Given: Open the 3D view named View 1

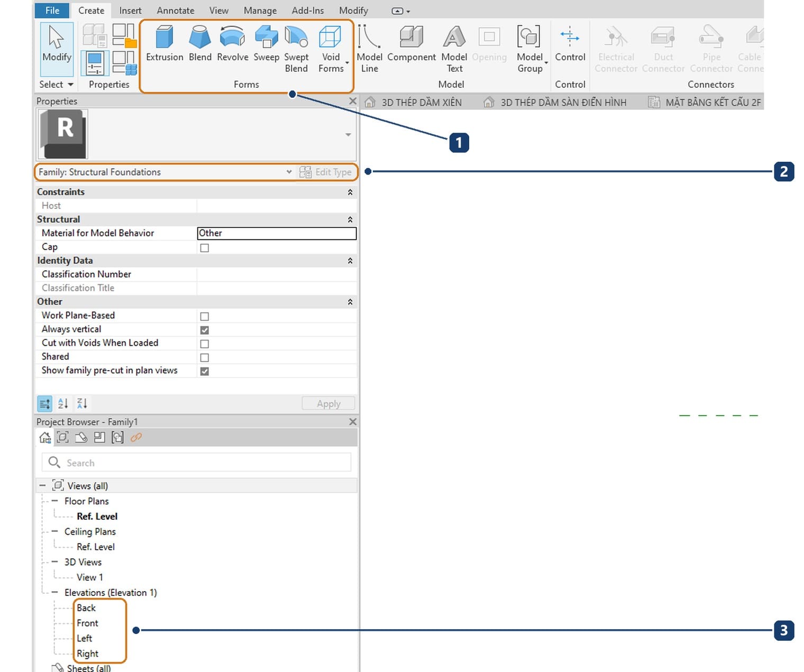Looking at the screenshot, I should (89, 577).
